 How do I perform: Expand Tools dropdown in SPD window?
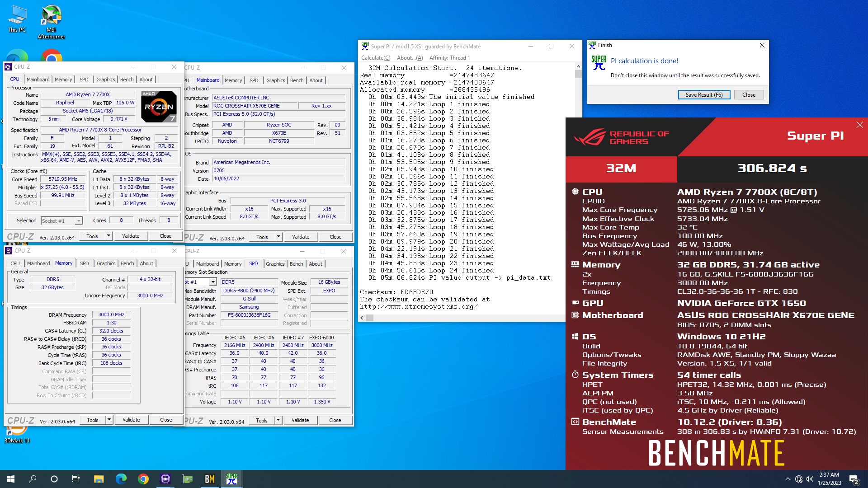278,420
